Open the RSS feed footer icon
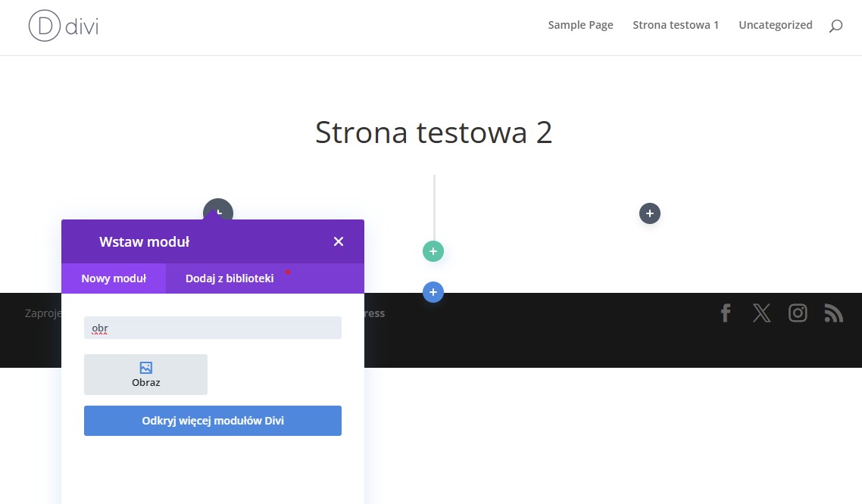Viewport: 862px width, 504px height. click(x=833, y=313)
